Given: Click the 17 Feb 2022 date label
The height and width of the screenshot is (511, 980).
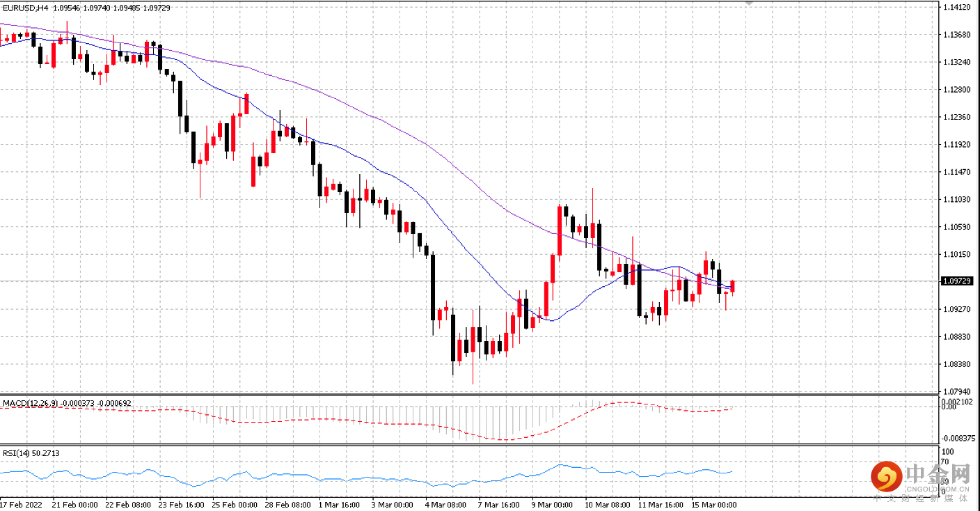Looking at the screenshot, I should pos(19,504).
